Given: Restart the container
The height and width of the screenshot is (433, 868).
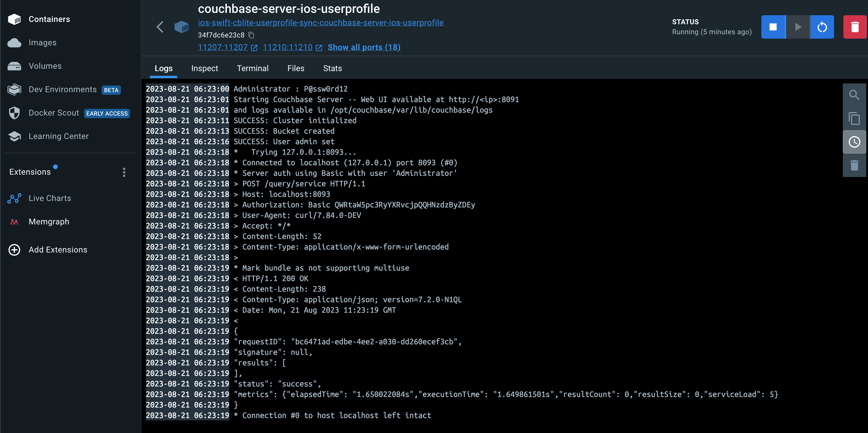Looking at the screenshot, I should [822, 27].
